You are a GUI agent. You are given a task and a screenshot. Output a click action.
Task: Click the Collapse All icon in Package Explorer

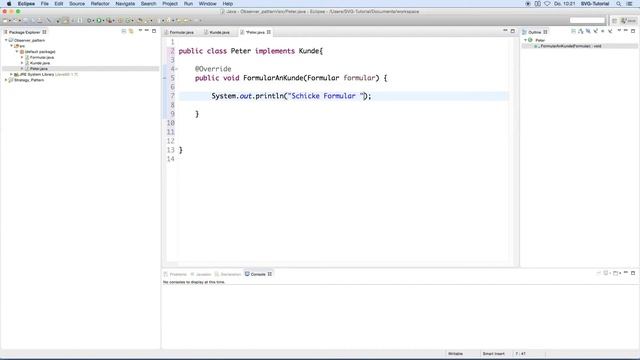124,31
